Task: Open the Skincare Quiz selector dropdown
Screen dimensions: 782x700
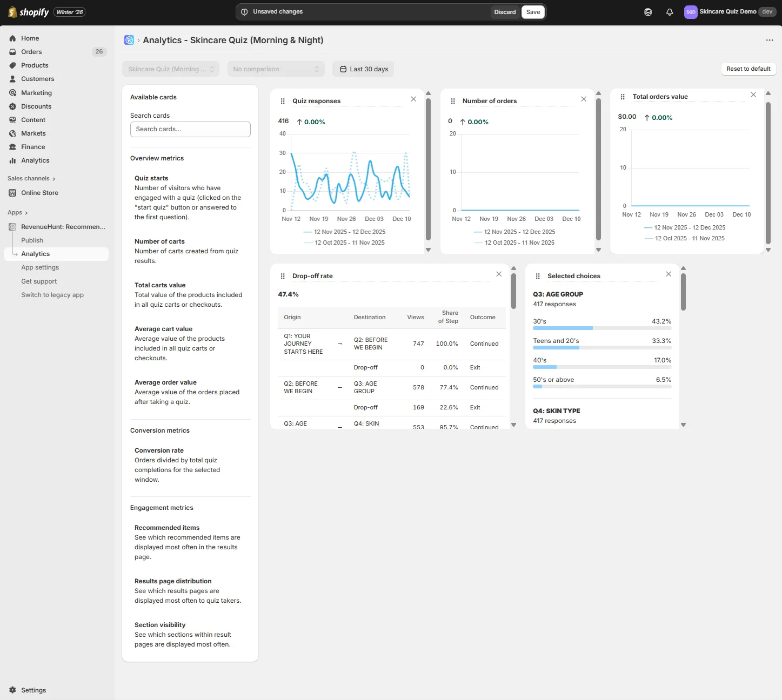Action: pyautogui.click(x=171, y=69)
